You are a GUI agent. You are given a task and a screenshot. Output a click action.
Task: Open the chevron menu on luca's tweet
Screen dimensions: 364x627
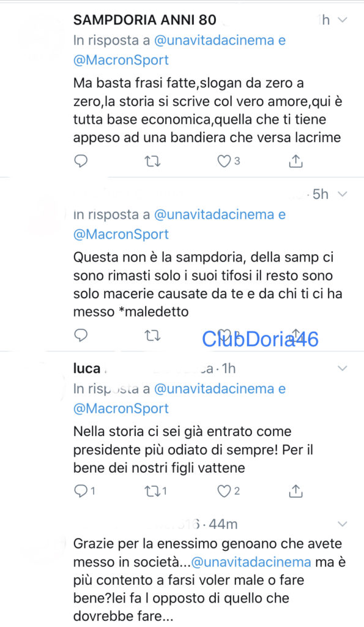(343, 369)
